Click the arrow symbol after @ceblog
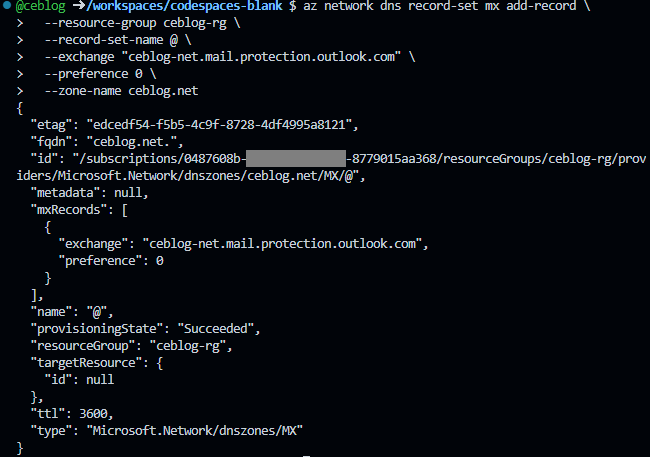This screenshot has width=650, height=457. point(78,6)
